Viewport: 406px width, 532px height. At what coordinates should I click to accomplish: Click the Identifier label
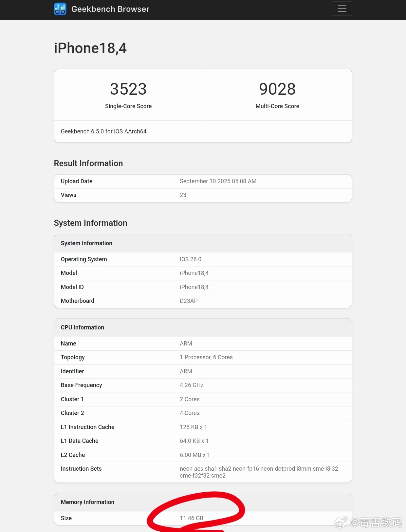click(x=72, y=371)
